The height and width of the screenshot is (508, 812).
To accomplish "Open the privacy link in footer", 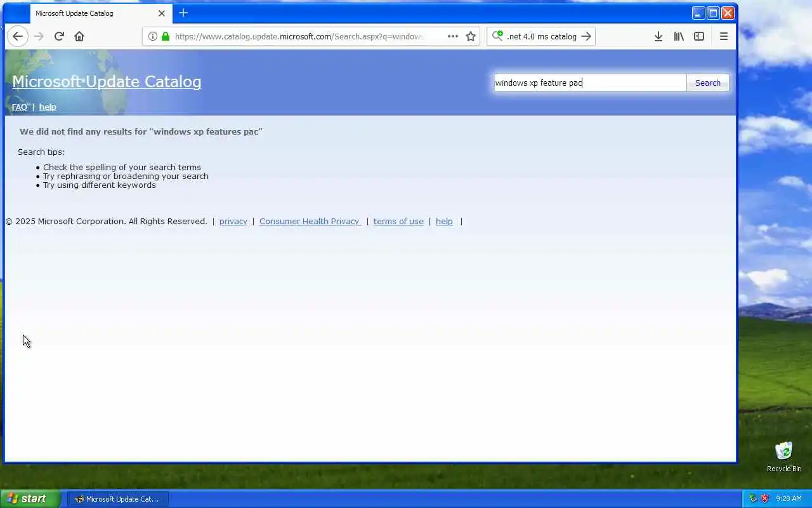I will coord(233,221).
